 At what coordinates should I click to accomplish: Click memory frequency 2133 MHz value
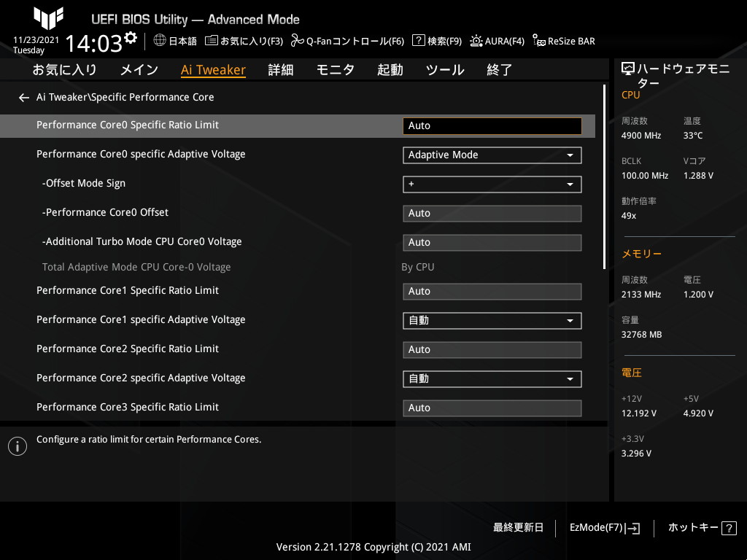click(x=641, y=295)
